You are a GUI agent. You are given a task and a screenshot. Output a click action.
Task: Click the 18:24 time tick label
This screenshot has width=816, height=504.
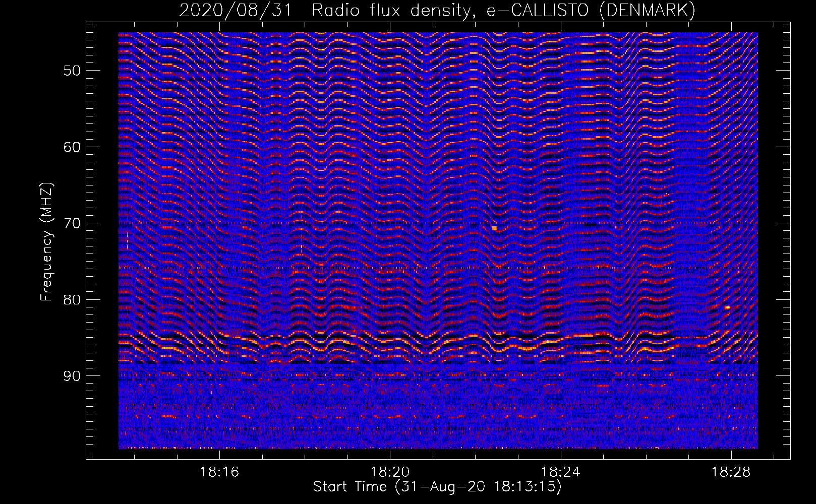click(561, 472)
